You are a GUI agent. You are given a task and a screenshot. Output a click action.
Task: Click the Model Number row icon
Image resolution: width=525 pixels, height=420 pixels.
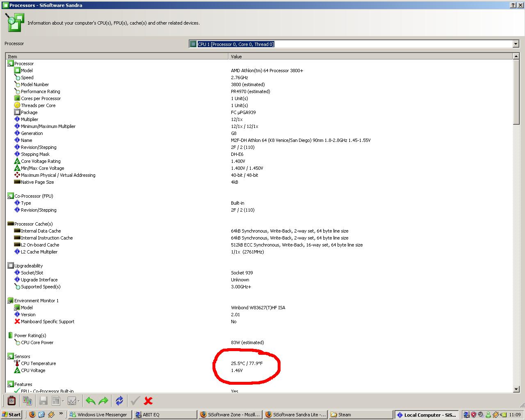[17, 84]
